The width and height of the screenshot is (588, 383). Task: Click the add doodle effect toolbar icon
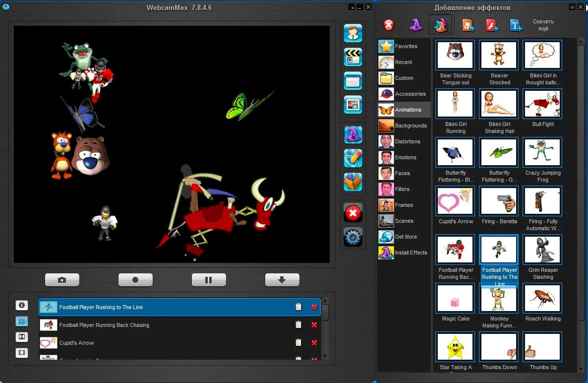pyautogui.click(x=492, y=25)
